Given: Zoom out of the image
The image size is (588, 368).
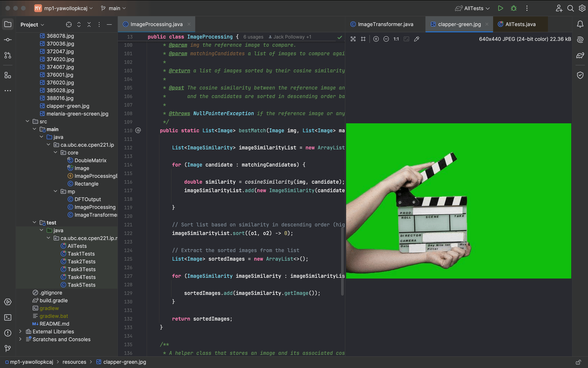Looking at the screenshot, I should (x=386, y=39).
